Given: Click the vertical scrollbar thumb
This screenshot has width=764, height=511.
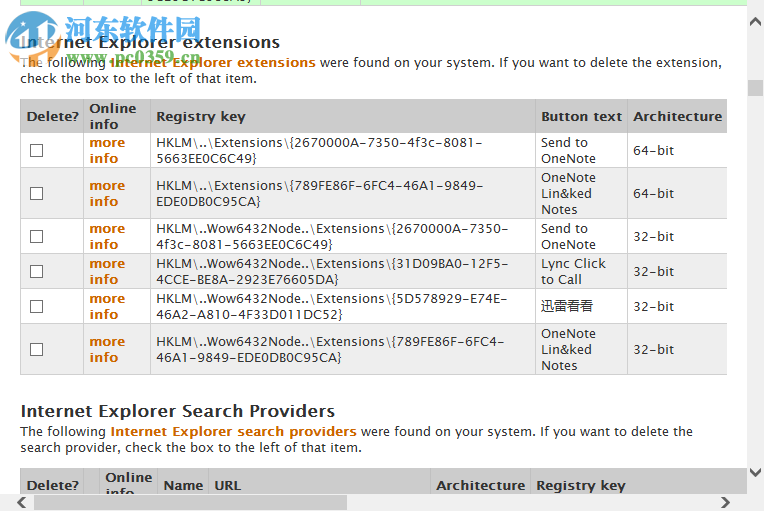Looking at the screenshot, I should tap(755, 86).
